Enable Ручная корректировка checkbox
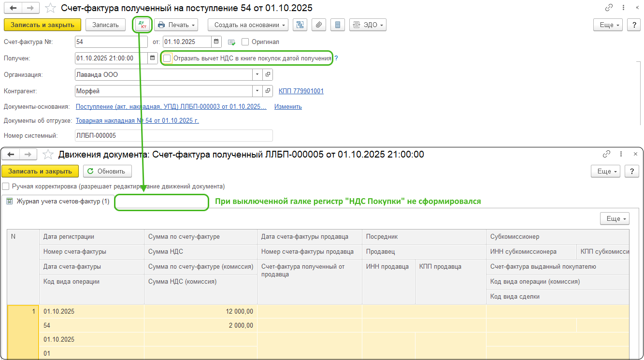Viewport: 644px width, 360px height. (6, 186)
